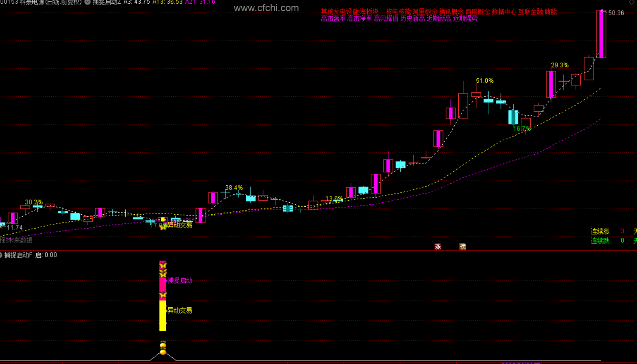Click the 捕捉启动Z indicator name

(x=107, y=2)
